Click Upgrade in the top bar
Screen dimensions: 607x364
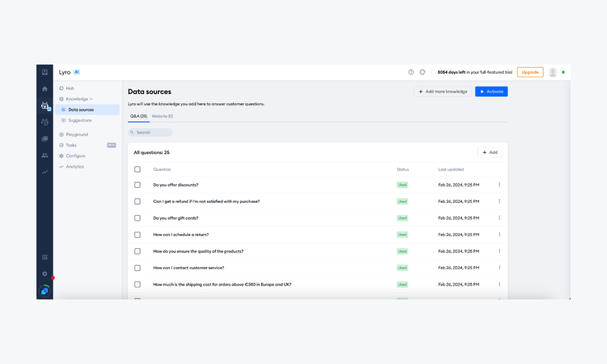(530, 72)
